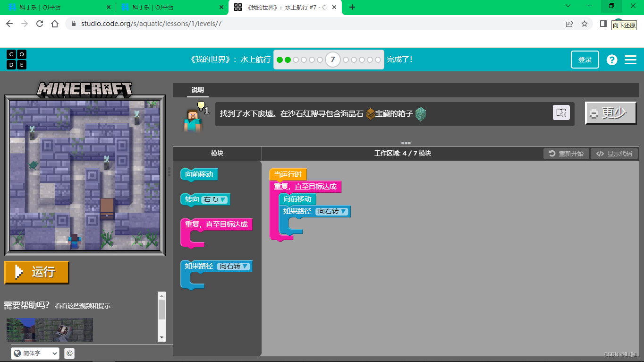This screenshot has height=362, width=644.
Task: Click the Steve character avatar
Action: pos(193,120)
